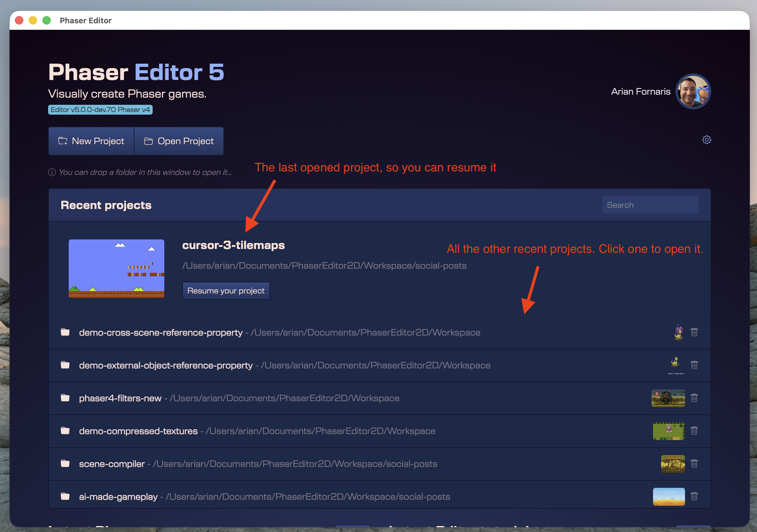Click the phaser4-filters-new preview thumbnail
The width and height of the screenshot is (757, 532).
pyautogui.click(x=668, y=398)
